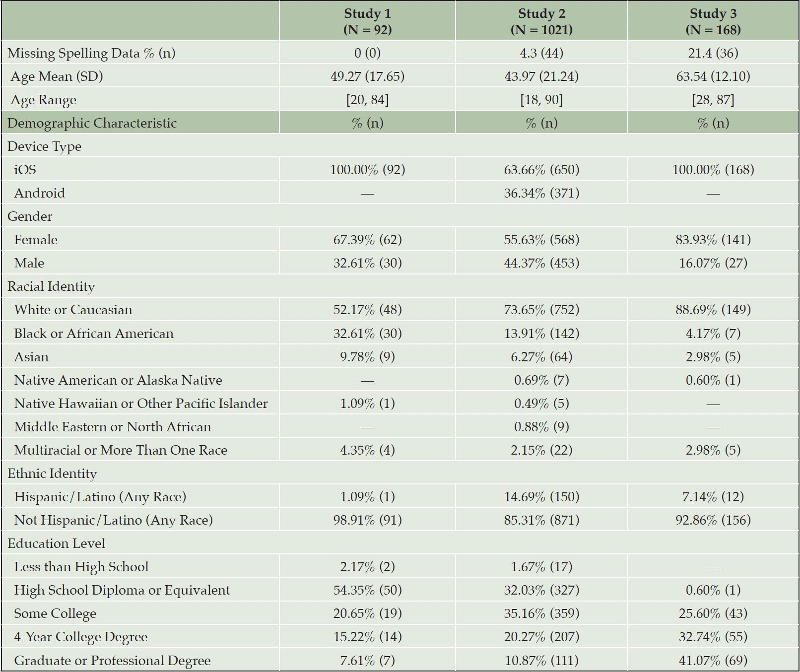Click the Study 3 (N = 168) column header
Viewport: 800px width, 672px height.
713,21
